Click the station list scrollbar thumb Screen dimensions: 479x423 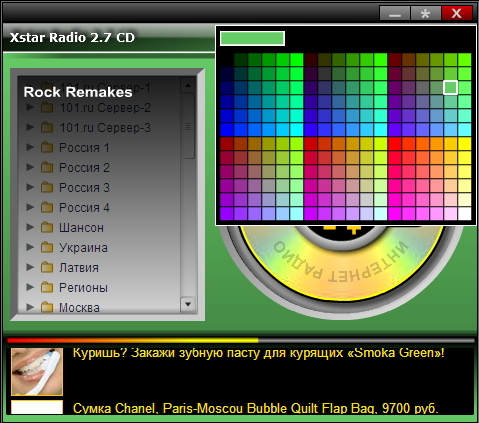[188, 127]
